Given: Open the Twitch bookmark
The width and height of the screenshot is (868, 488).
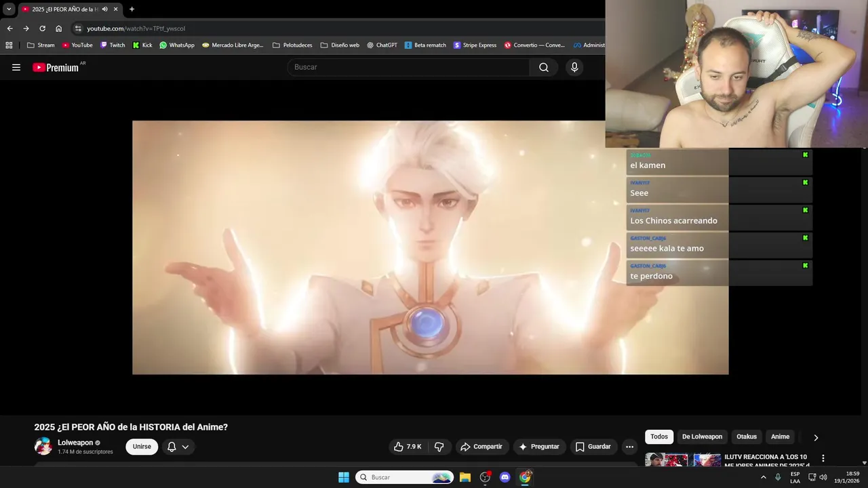Looking at the screenshot, I should pos(113,45).
